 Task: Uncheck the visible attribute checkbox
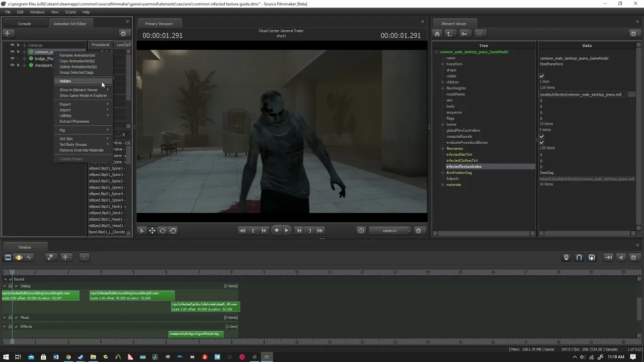tap(542, 76)
